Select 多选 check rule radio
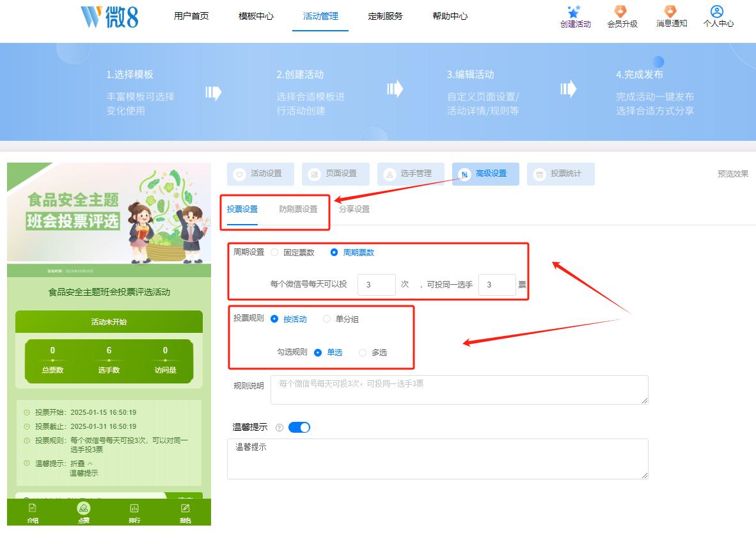 point(363,353)
